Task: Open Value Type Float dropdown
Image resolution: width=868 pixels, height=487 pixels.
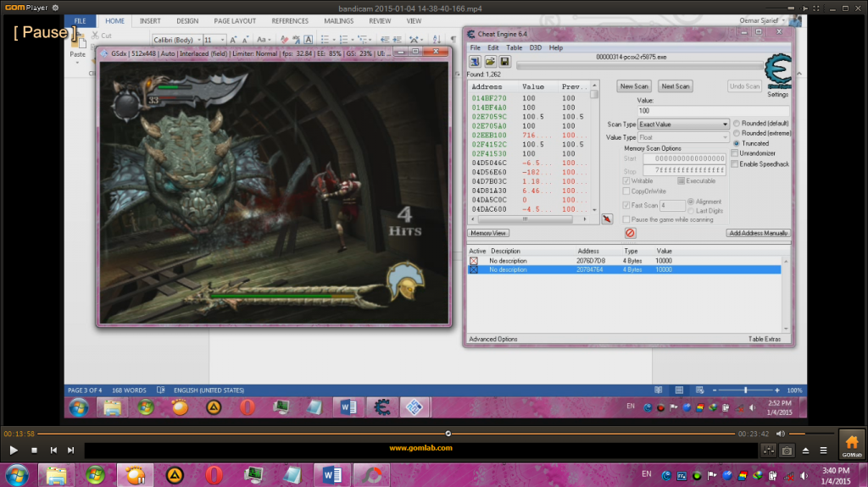Action: (683, 137)
